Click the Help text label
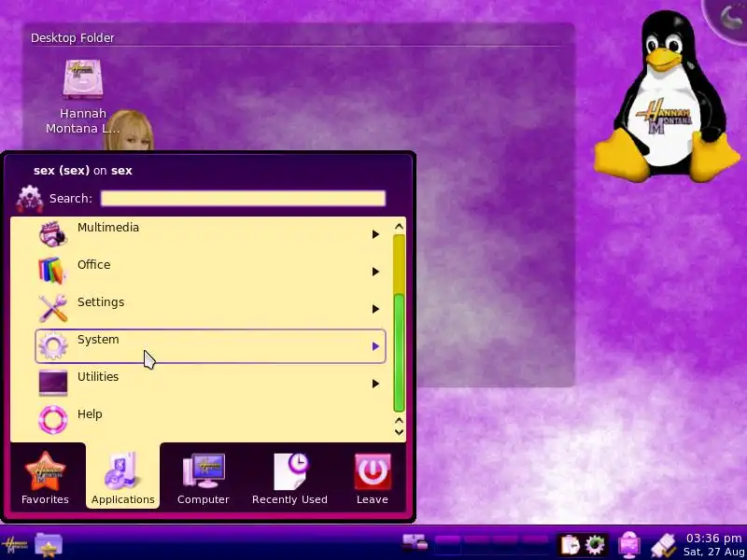 [x=90, y=414]
